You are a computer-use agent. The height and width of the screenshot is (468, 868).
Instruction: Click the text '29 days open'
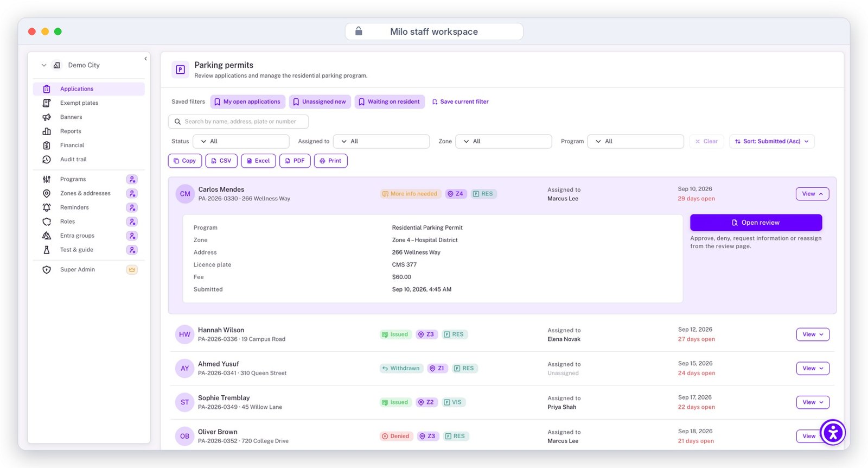tap(697, 199)
